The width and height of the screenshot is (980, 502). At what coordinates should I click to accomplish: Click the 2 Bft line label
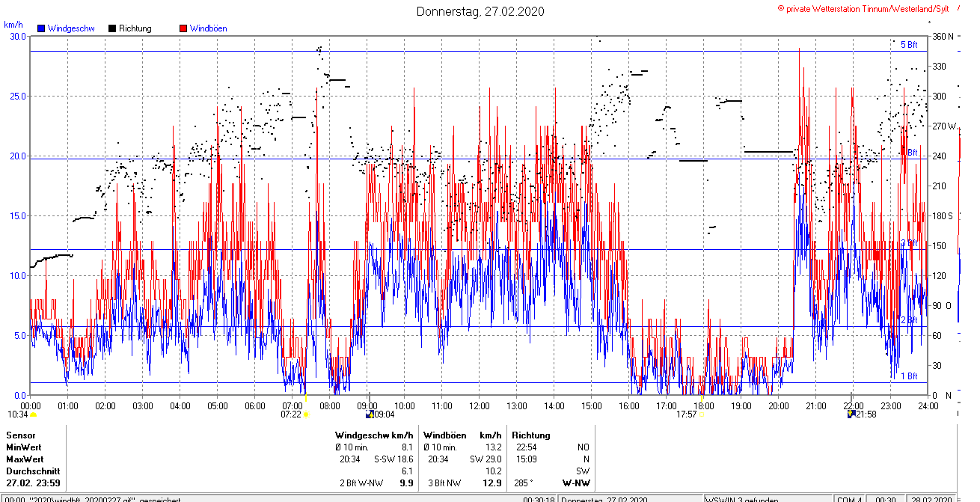pyautogui.click(x=909, y=320)
